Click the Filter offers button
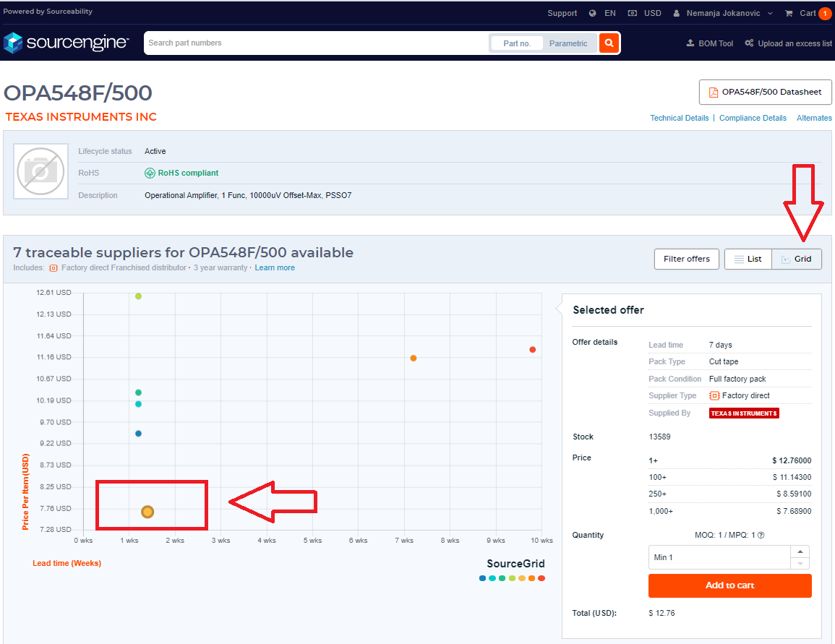This screenshot has height=644, width=835. click(686, 259)
